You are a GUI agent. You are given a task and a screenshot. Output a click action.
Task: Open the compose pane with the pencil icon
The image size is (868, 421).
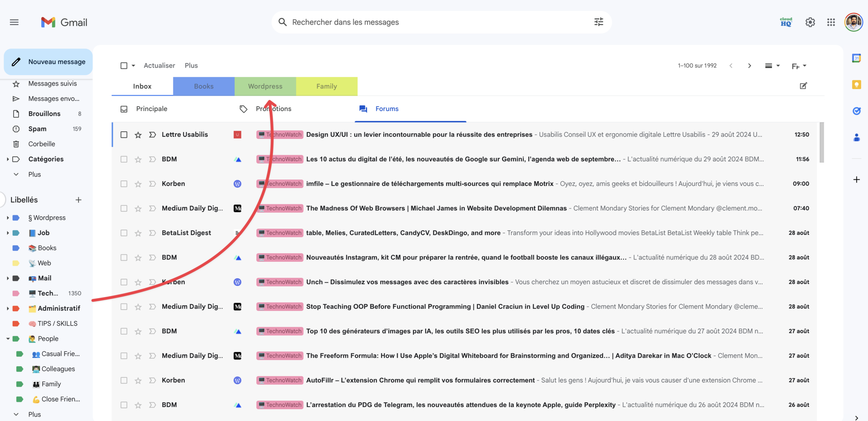click(x=803, y=86)
